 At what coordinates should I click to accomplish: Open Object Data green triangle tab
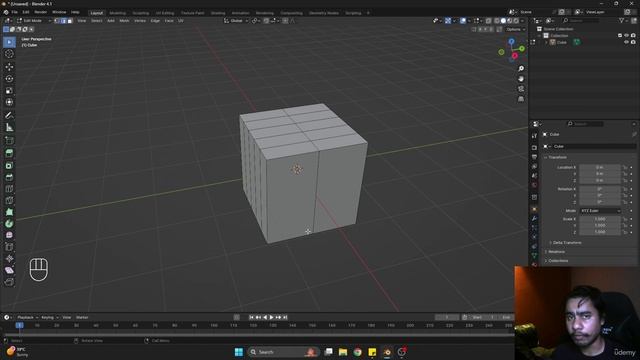tap(534, 256)
